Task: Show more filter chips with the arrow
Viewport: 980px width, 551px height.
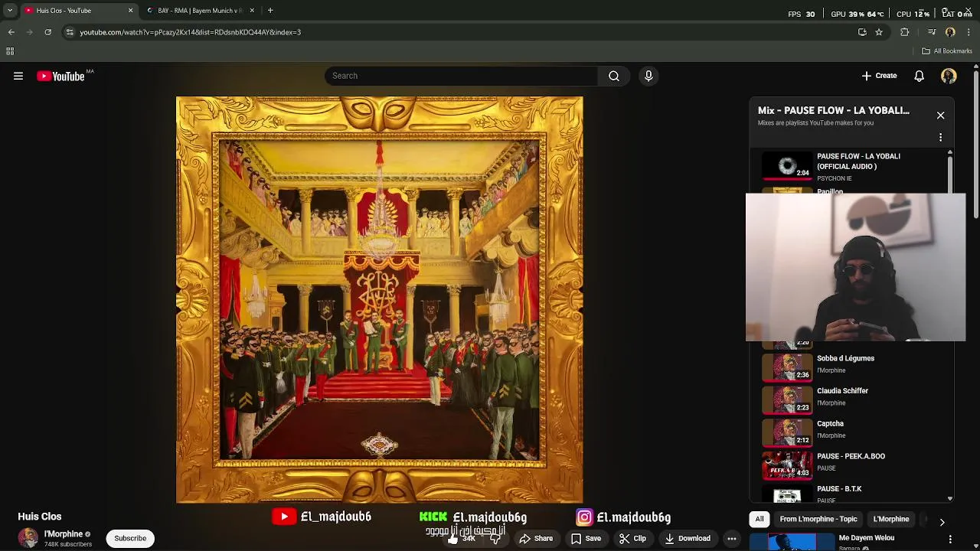Action: pos(942,522)
